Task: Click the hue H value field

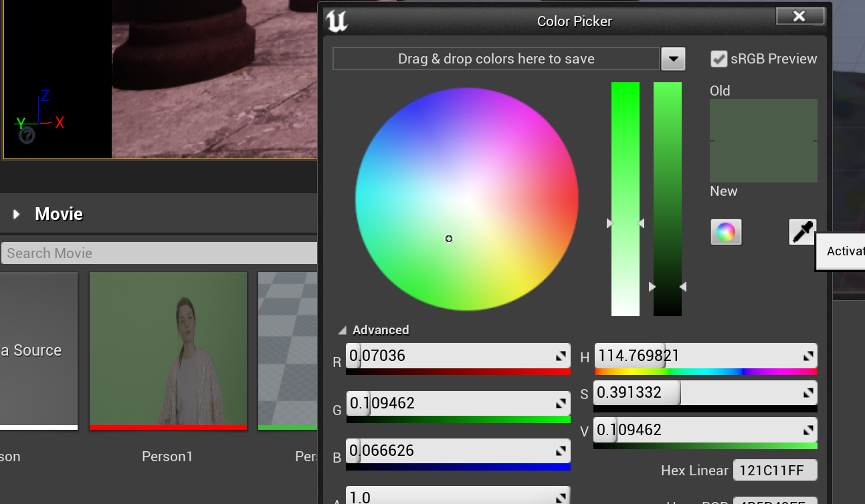Action: [x=705, y=356]
